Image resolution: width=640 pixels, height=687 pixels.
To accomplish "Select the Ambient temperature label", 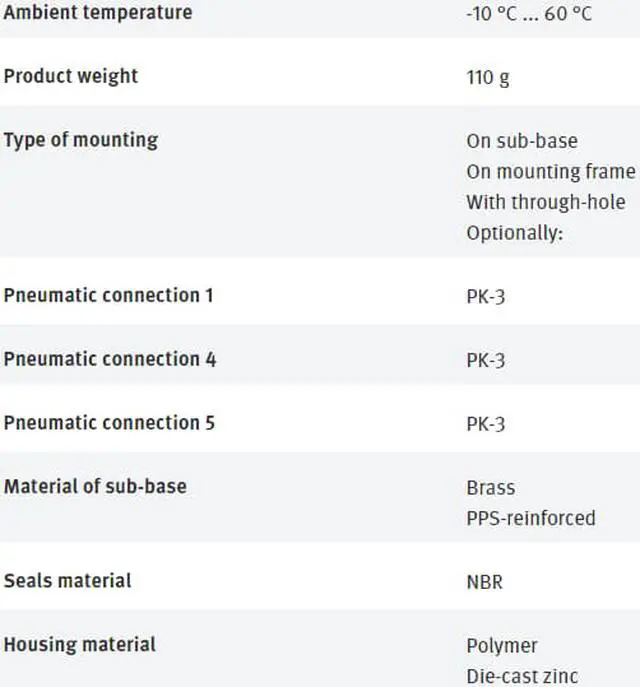I will coord(98,12).
